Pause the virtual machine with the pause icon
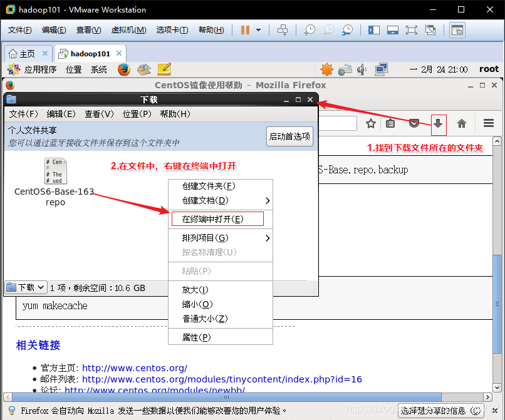Screen dimensions: 505x420 click(x=244, y=29)
